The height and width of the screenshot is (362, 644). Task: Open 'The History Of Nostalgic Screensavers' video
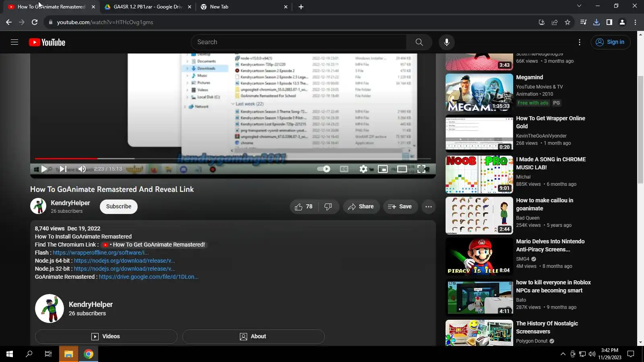coord(547,327)
